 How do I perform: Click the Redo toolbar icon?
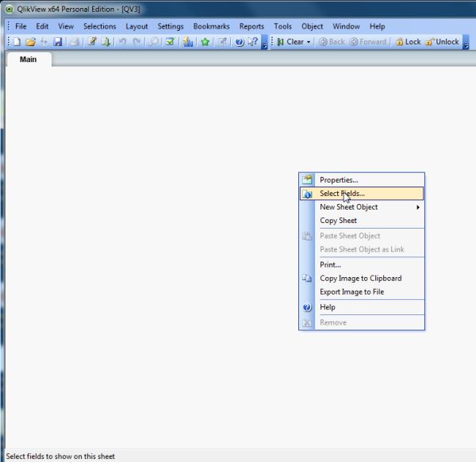tap(136, 41)
